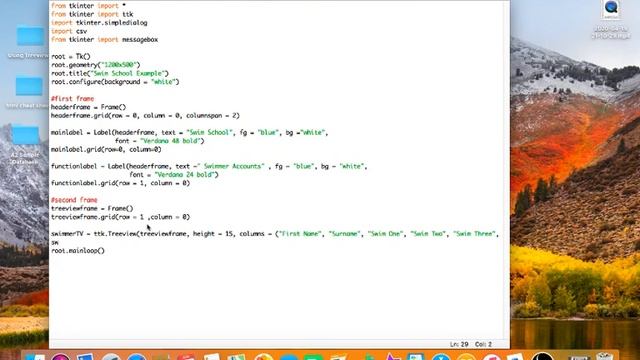Click the 'treeviewframe = Frame()' line
This screenshot has width=640, height=360.
click(x=92, y=208)
